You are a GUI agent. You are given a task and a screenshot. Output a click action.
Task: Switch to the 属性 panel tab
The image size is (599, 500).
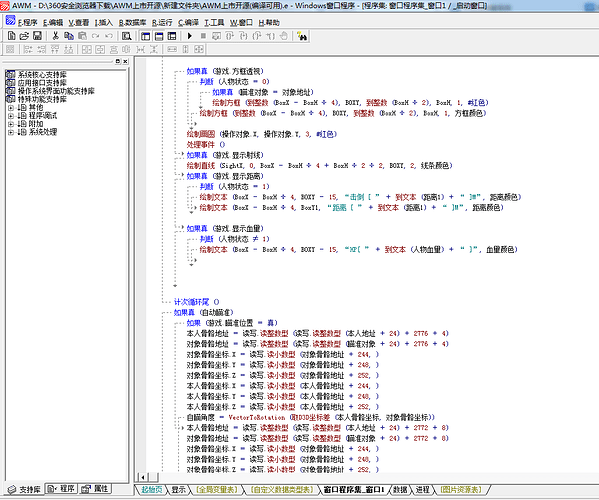[96, 489]
